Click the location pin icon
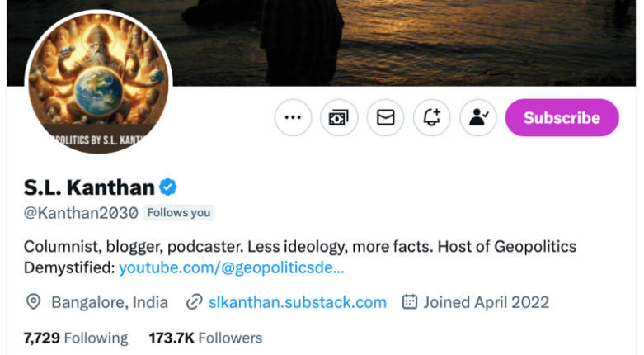644x355 pixels. coord(34,302)
